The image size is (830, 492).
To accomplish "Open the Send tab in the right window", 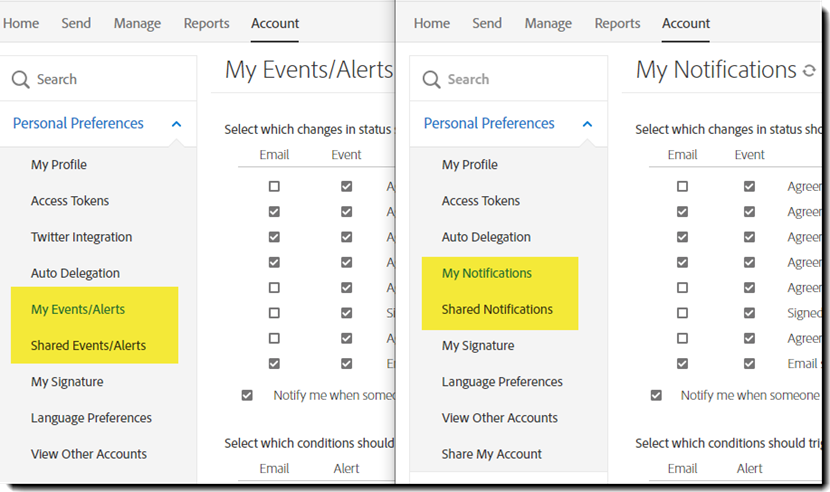I will (x=487, y=23).
